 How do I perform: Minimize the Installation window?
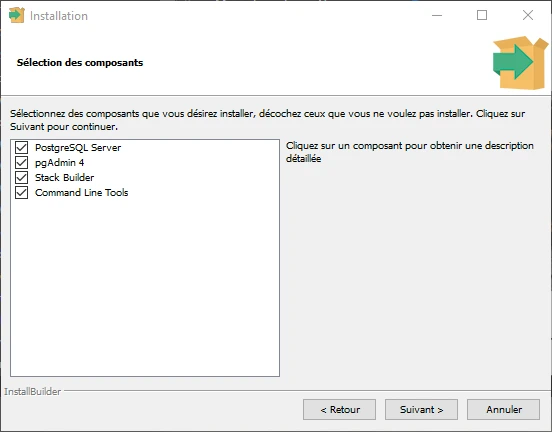(x=437, y=15)
